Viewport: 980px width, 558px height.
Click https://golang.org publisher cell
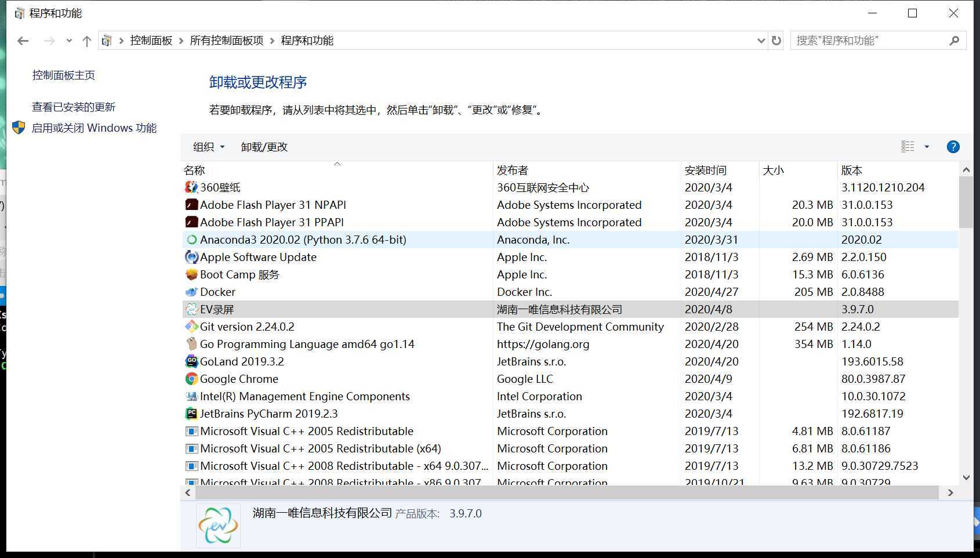(x=543, y=344)
